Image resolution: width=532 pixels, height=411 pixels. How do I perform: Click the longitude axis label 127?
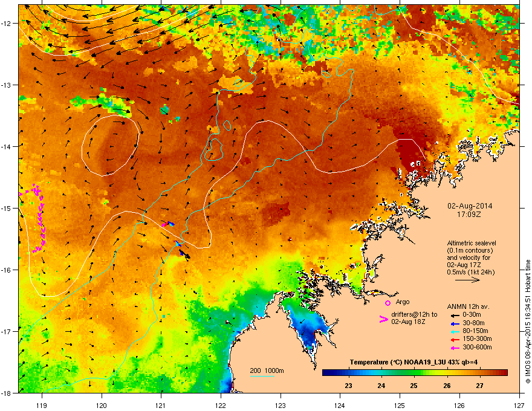[x=519, y=405]
